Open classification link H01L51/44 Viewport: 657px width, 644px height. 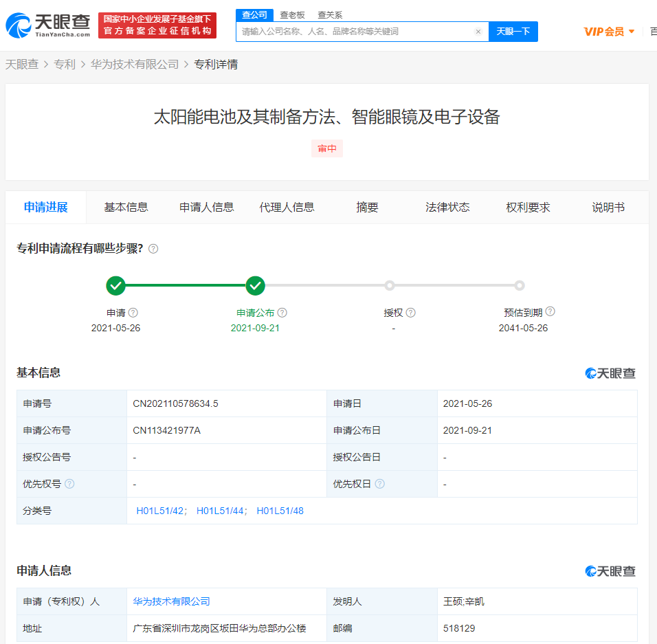point(221,511)
